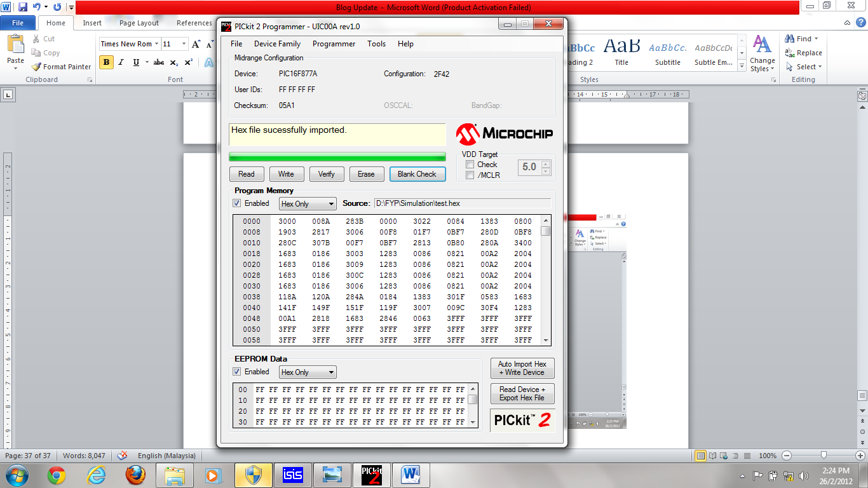Toggle Bold formatting in Word ribbon

point(106,62)
